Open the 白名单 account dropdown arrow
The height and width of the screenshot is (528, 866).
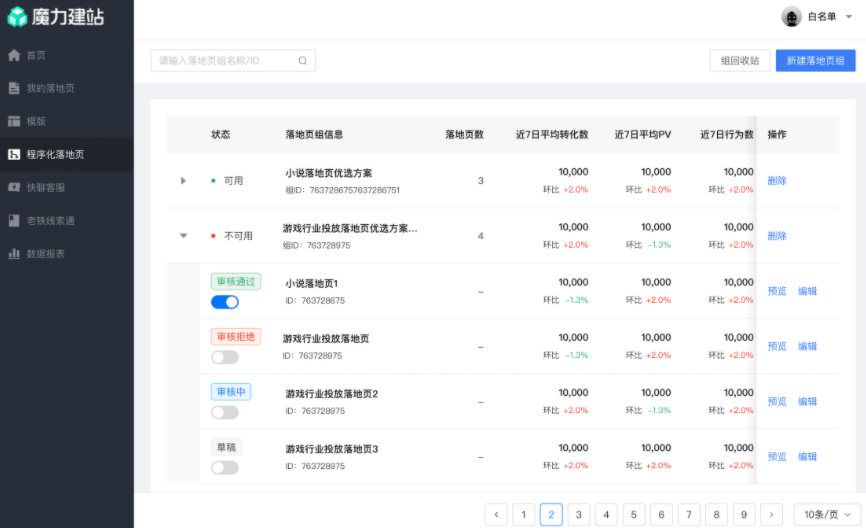tap(849, 17)
